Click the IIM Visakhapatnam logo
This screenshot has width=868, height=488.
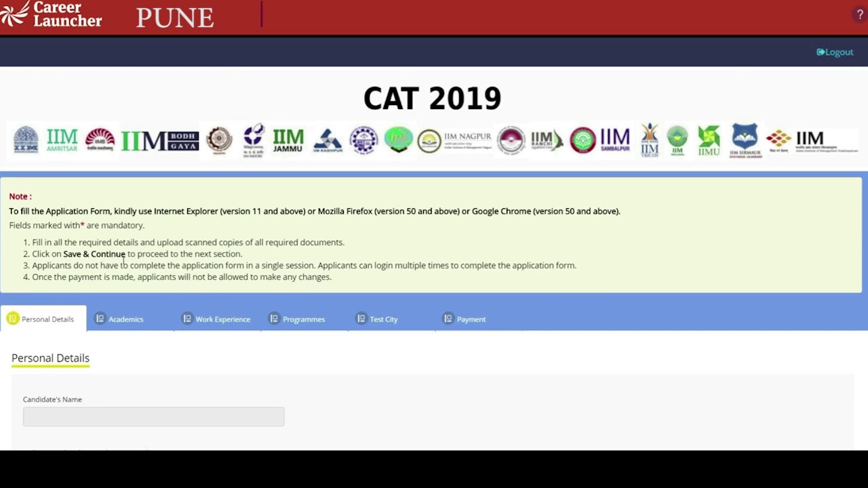pos(811,140)
